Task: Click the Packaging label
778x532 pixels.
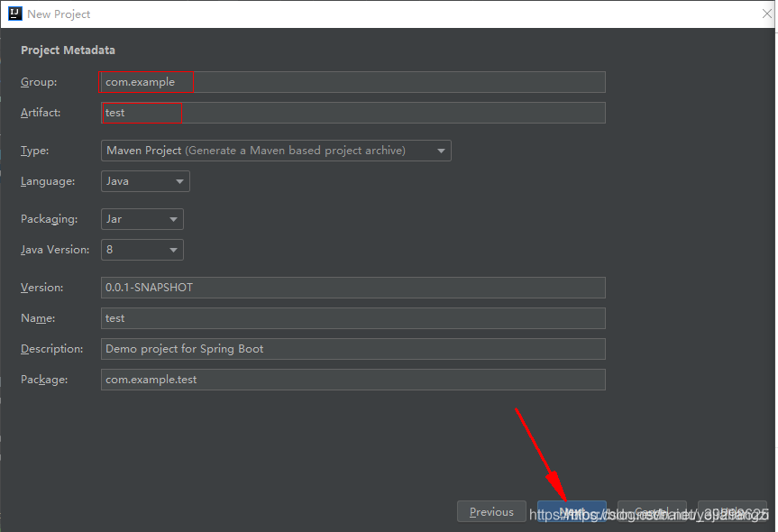Action: tap(49, 219)
